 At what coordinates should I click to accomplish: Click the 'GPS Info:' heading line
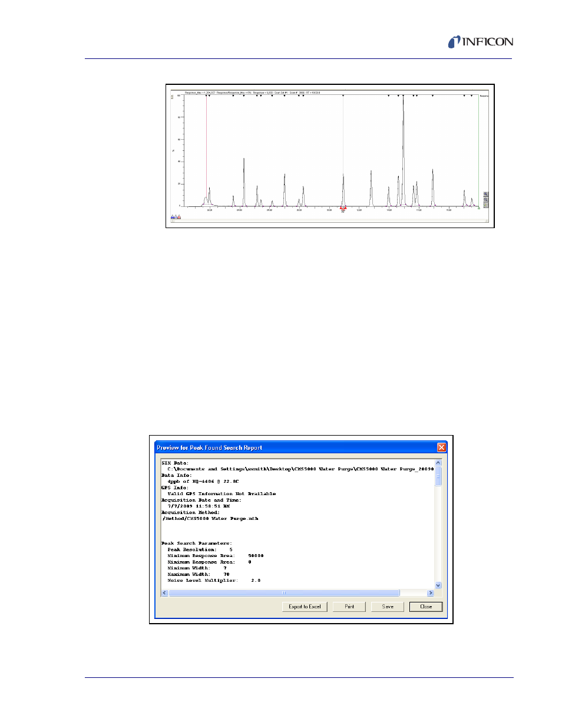pyautogui.click(x=175, y=487)
